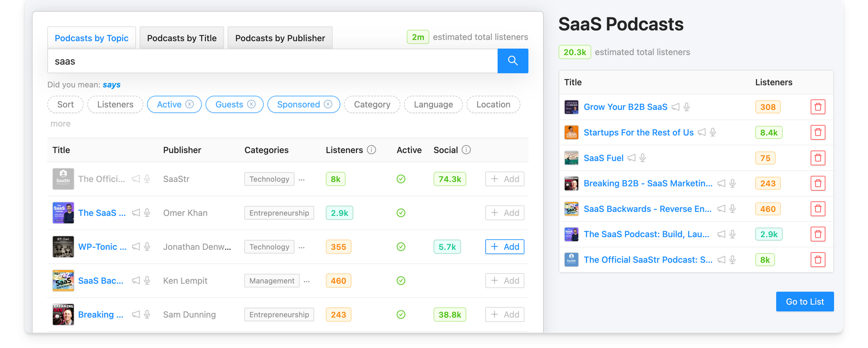Clear the Guests filter chip
The height and width of the screenshot is (348, 868).
click(251, 104)
